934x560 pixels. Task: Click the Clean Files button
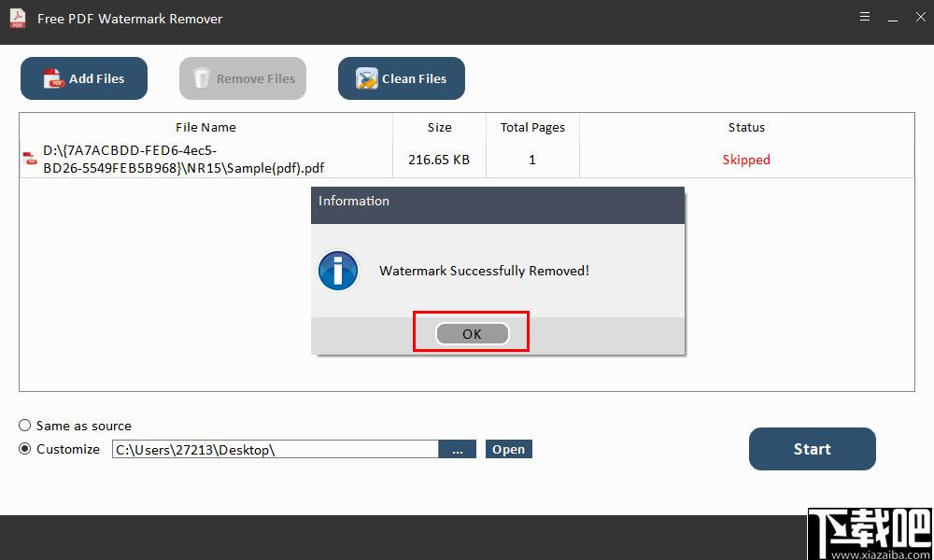402,78
